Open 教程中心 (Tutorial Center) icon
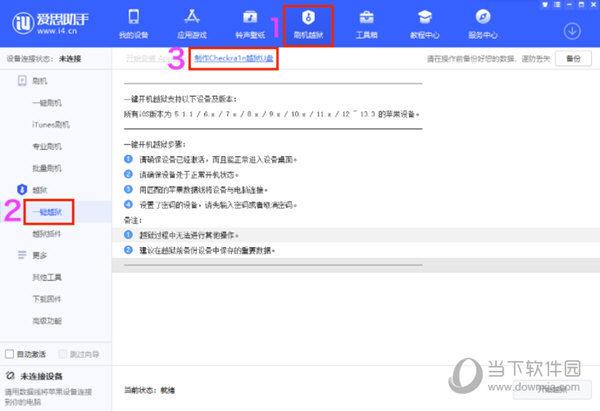 tap(424, 25)
